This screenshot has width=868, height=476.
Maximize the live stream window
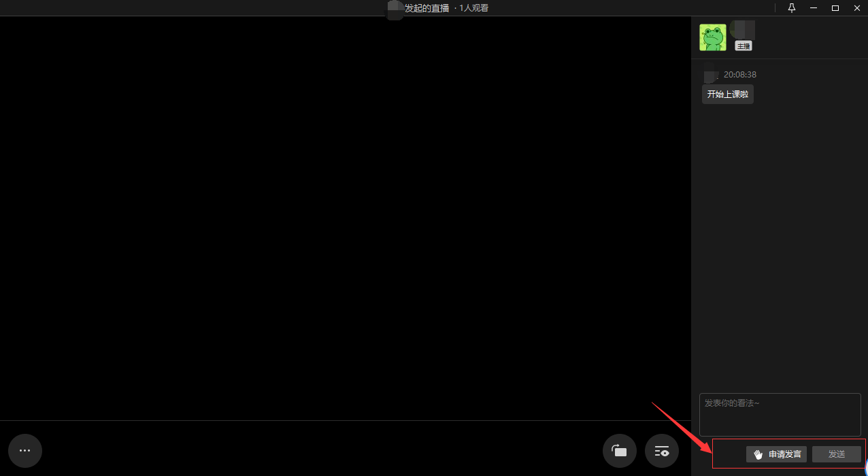(x=835, y=8)
